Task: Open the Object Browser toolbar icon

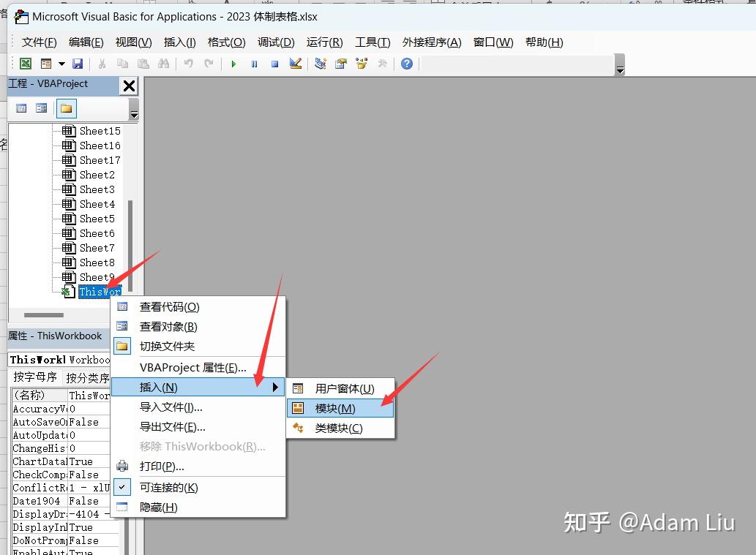Action: pos(362,64)
